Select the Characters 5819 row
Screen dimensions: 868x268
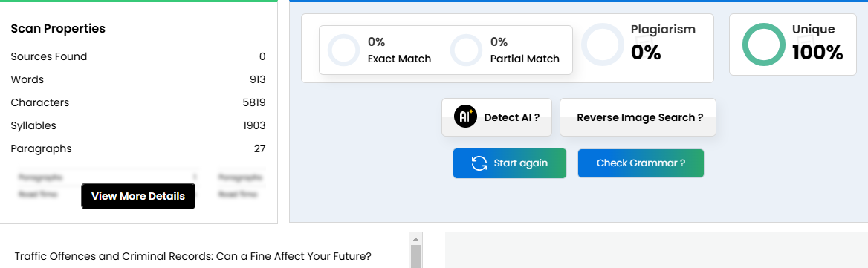pos(138,102)
